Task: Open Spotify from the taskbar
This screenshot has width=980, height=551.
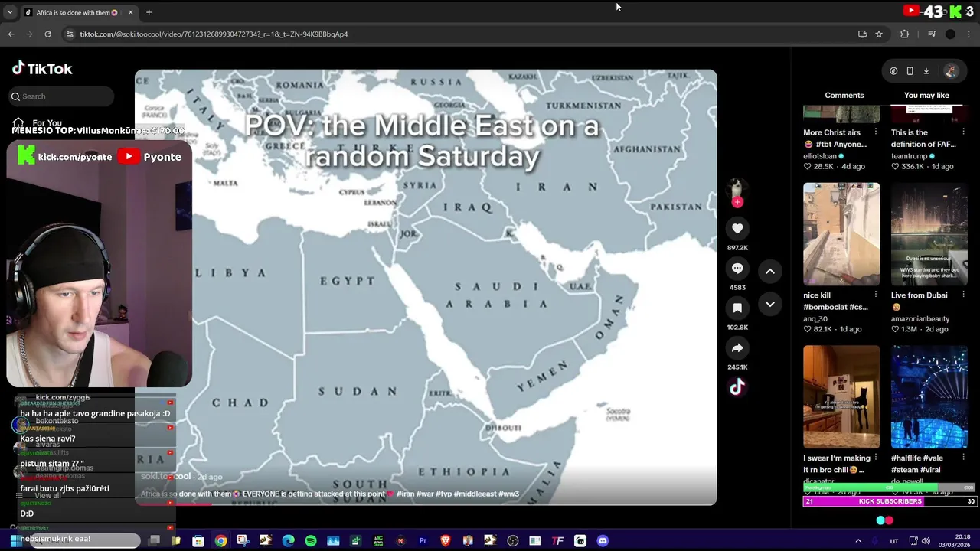Action: (311, 540)
